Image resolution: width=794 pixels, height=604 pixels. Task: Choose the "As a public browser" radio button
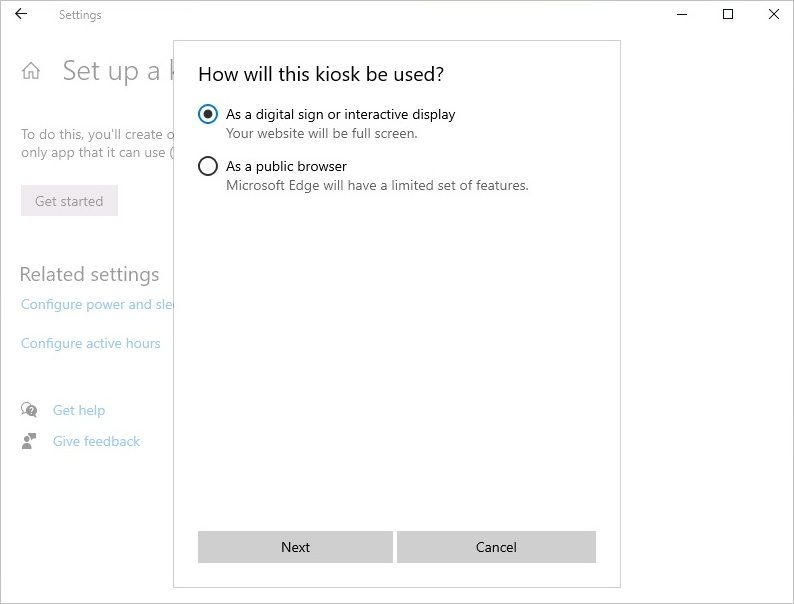click(x=208, y=166)
